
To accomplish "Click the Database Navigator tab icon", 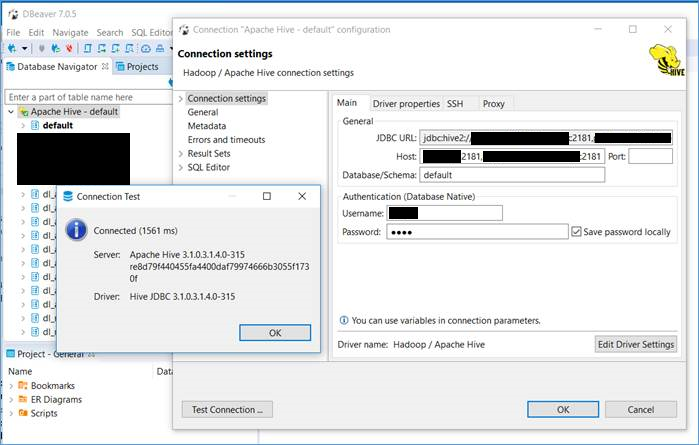I will tap(11, 67).
